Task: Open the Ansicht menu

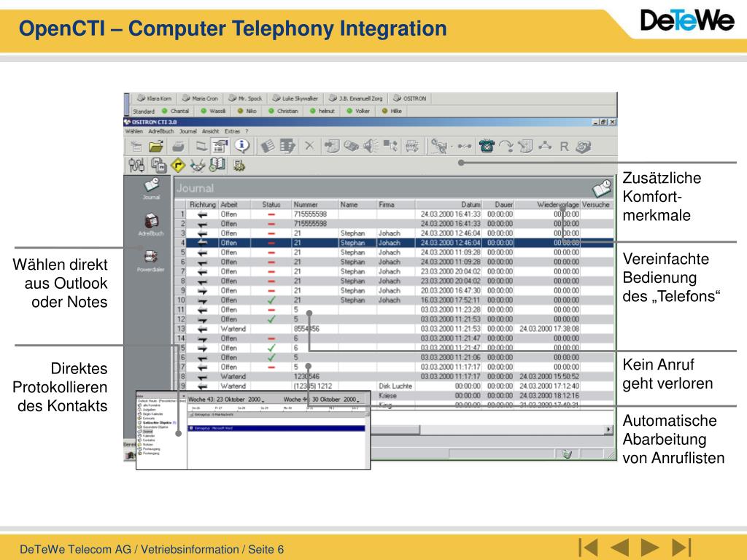Action: [x=211, y=131]
